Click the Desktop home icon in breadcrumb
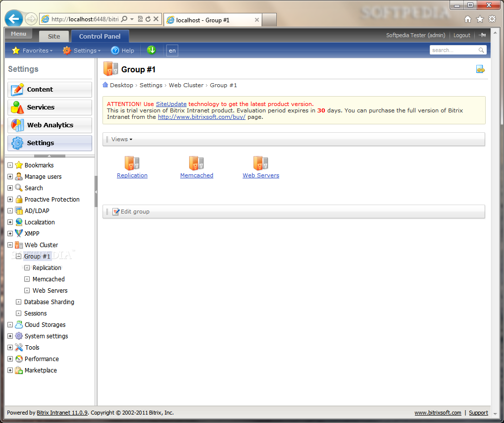The width and height of the screenshot is (504, 423). click(105, 85)
